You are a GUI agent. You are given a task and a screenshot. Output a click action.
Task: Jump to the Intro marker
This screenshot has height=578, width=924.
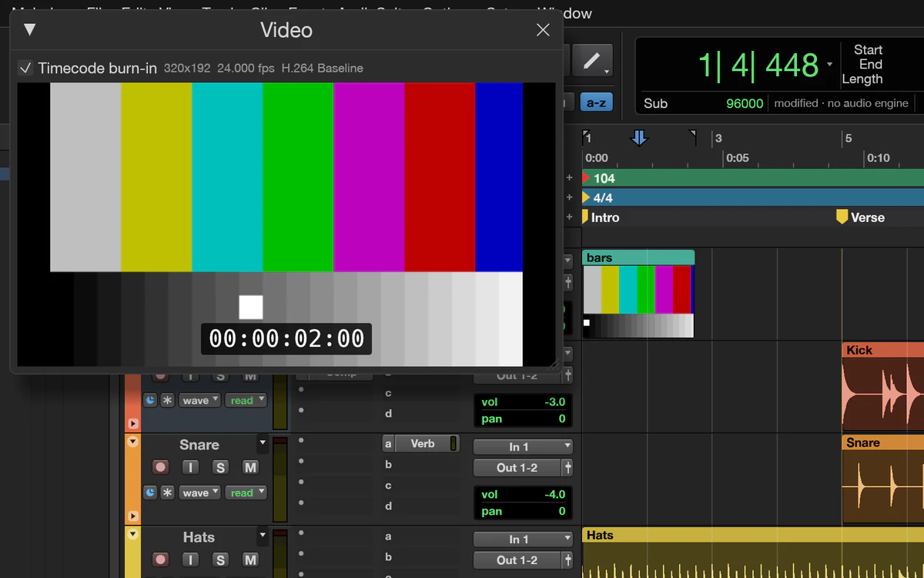point(601,217)
